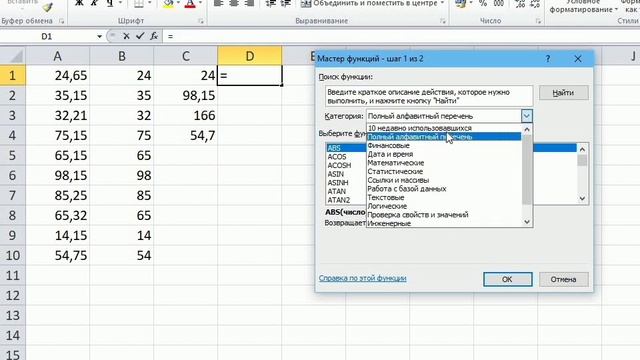Open clipboard group dialog launcher
The width and height of the screenshot is (640, 360).
coord(62,21)
